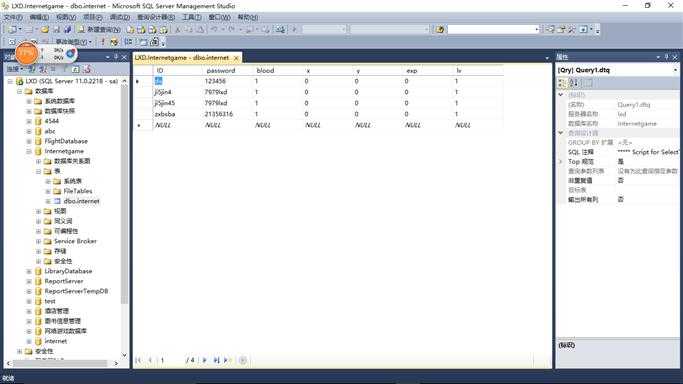The image size is (683, 384).
Task: Click Object Explorer horizontal scrollbar right arrow
Action: point(116,363)
